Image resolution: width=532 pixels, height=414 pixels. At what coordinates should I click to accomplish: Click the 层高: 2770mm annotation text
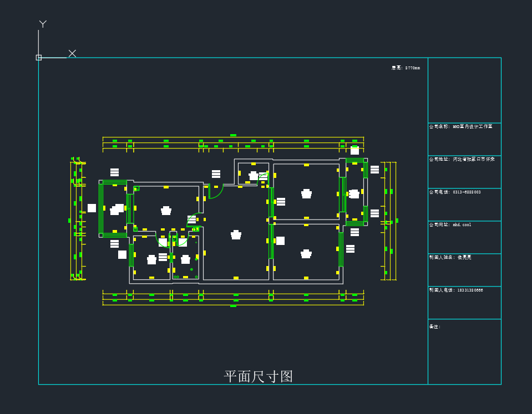[x=406, y=68]
